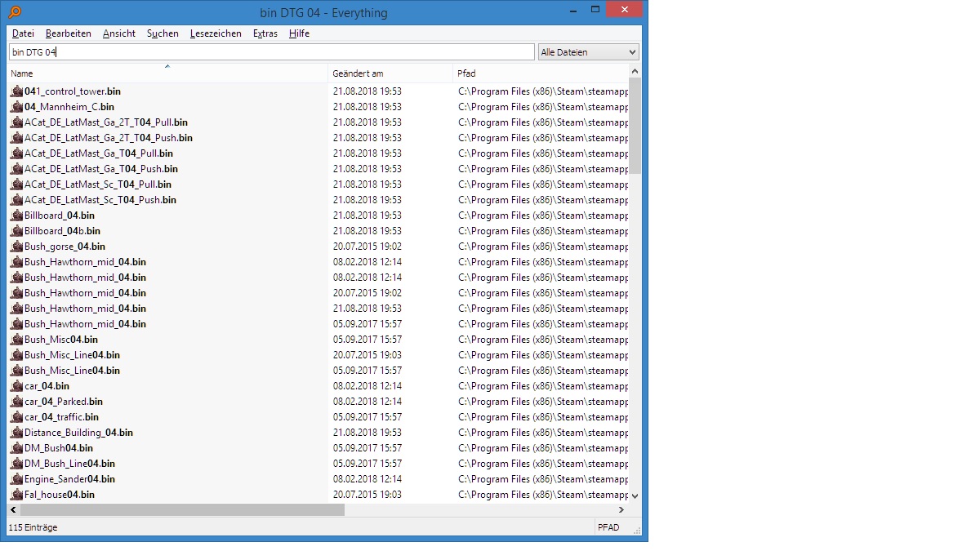Click file icon of Billboard_04.bin
Image resolution: width=980 pixels, height=551 pixels.
click(16, 216)
